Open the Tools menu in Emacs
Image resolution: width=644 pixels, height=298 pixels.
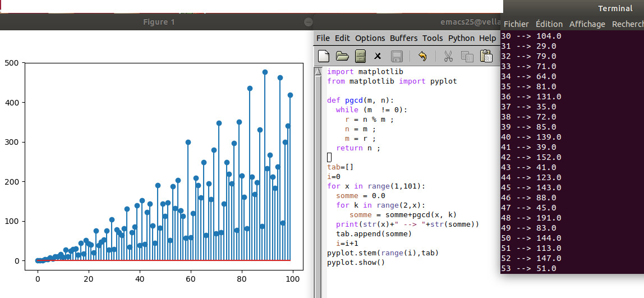coord(433,38)
